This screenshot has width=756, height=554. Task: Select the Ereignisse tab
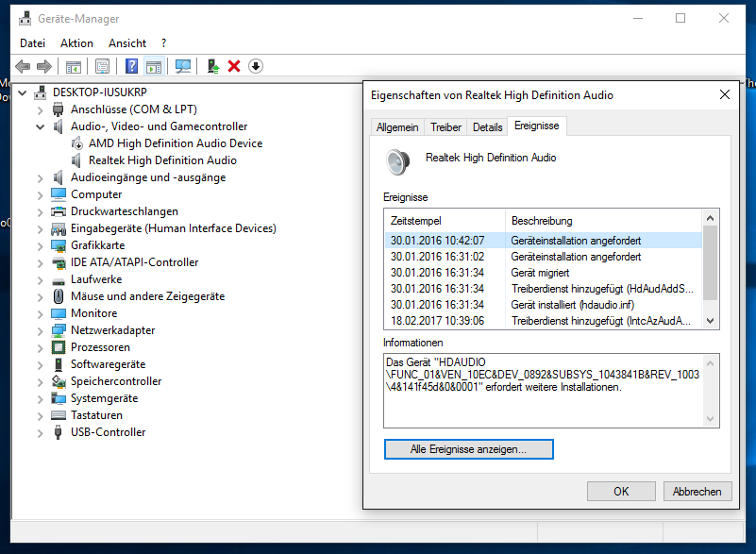(x=537, y=126)
